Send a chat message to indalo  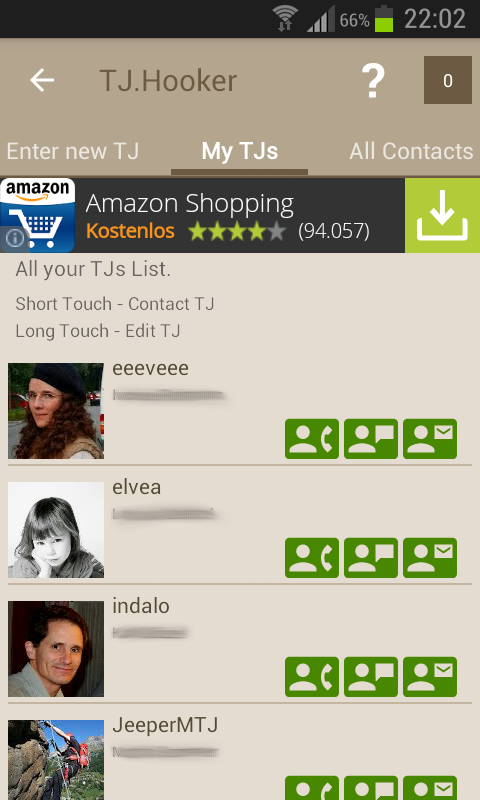(x=371, y=677)
